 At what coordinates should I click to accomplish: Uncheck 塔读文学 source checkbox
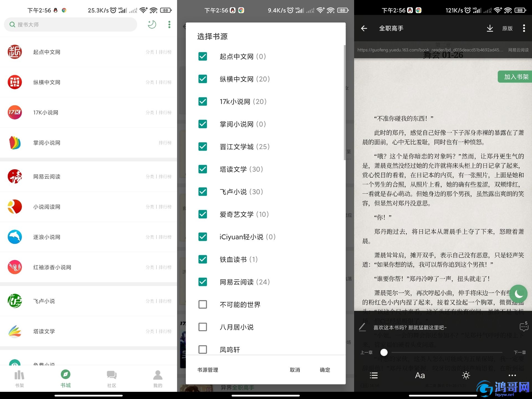(x=203, y=169)
